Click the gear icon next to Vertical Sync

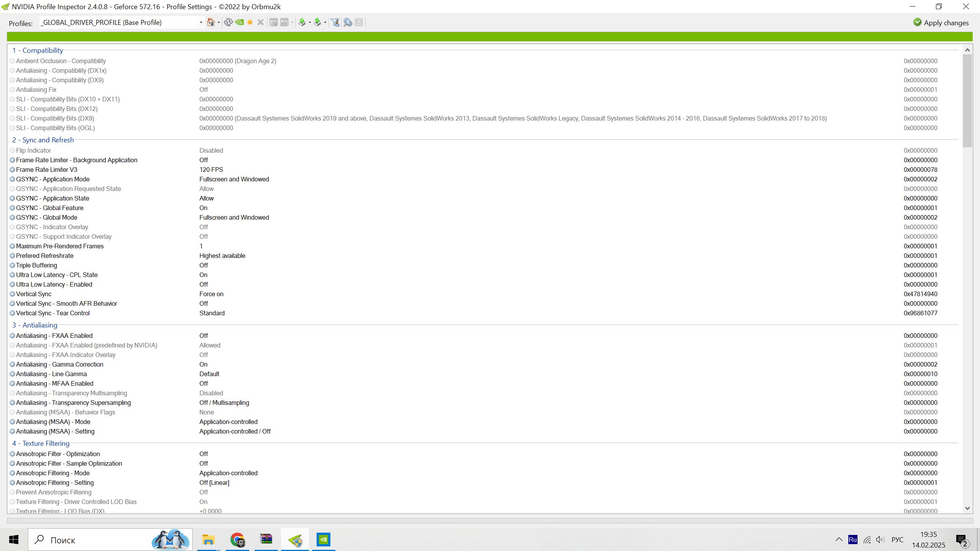point(12,294)
